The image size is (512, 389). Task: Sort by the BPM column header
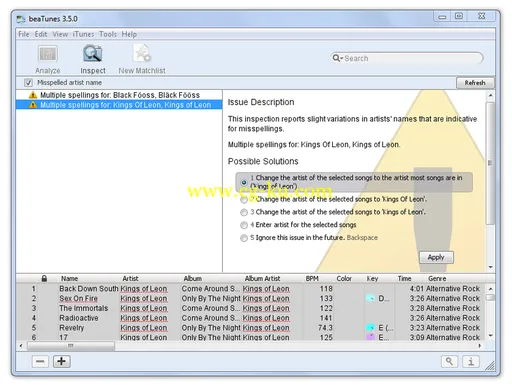312,278
